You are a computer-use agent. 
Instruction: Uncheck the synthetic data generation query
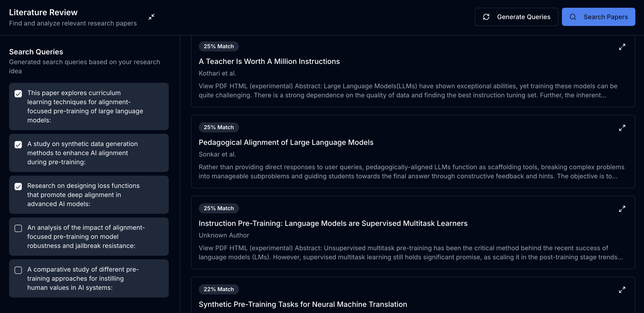coord(18,144)
